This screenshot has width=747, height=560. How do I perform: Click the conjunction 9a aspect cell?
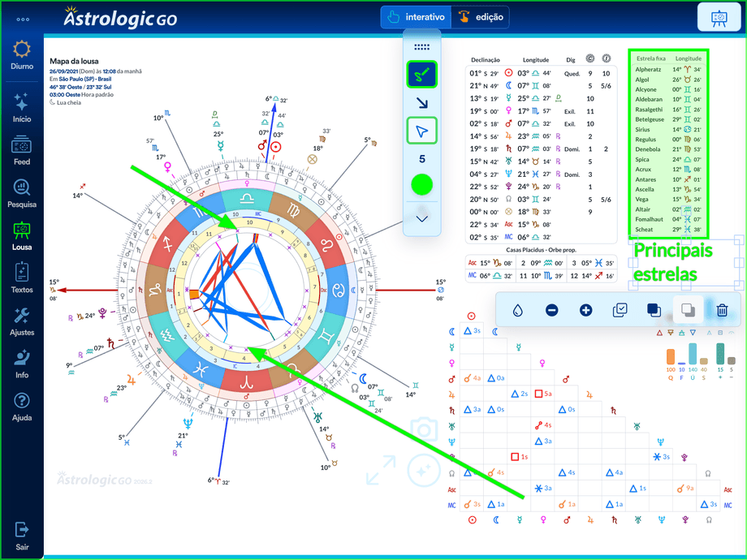tap(685, 488)
